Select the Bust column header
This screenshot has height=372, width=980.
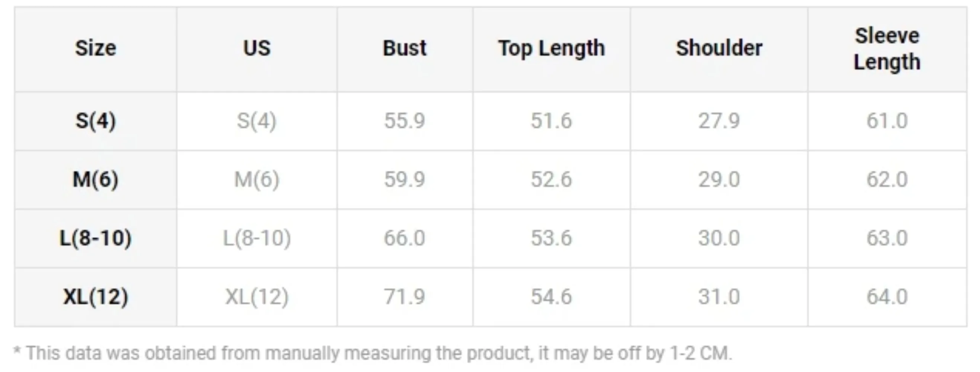[404, 48]
